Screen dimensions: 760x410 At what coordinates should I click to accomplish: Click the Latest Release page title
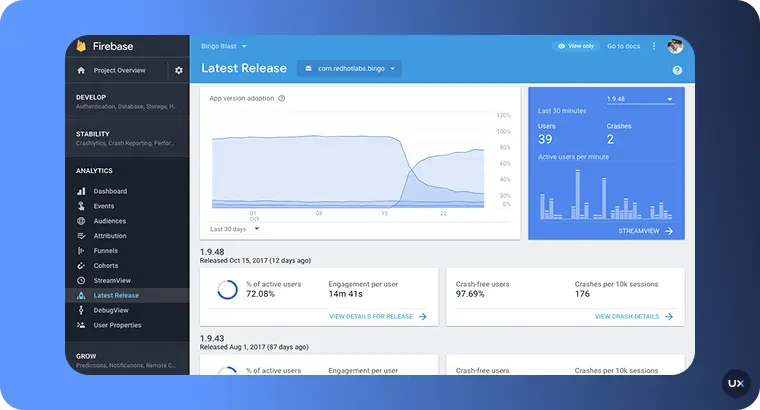coord(244,68)
